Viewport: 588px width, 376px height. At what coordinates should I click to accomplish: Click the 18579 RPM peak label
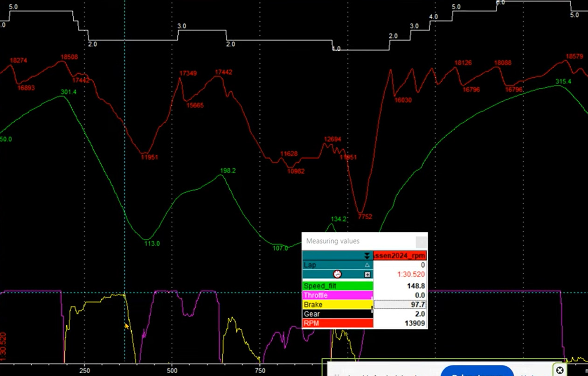coord(574,56)
